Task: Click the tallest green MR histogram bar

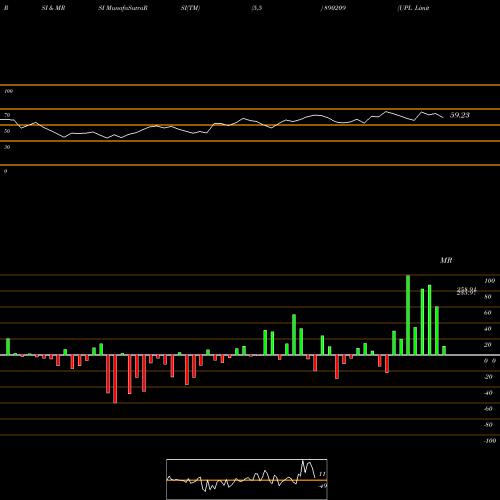Action: click(x=408, y=315)
